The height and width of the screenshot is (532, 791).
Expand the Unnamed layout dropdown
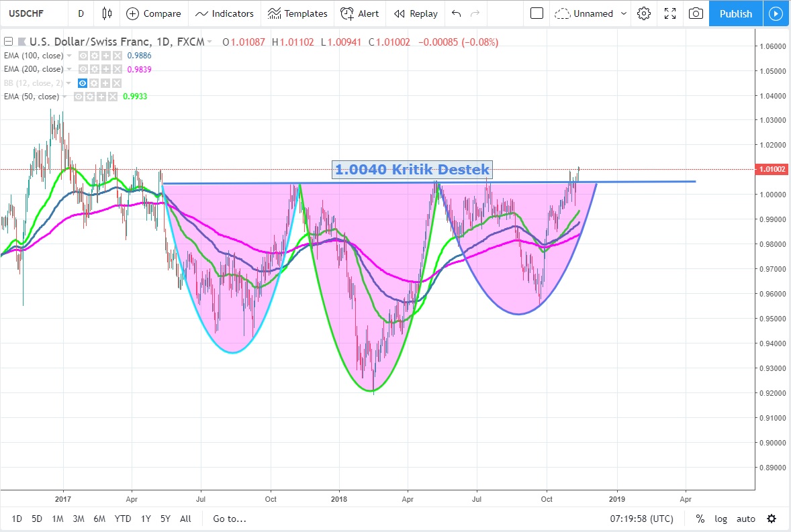[624, 13]
